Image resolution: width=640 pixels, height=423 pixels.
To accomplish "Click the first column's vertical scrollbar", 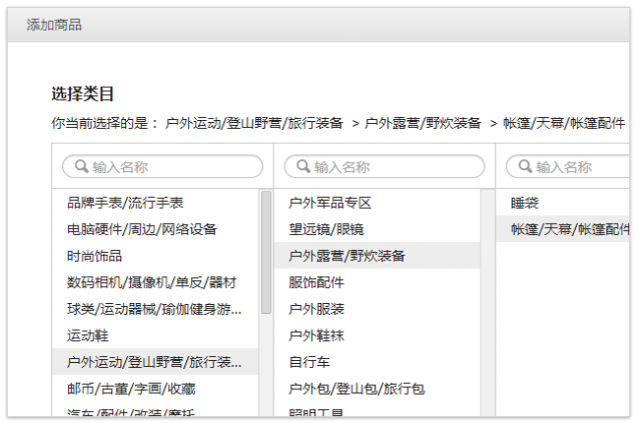I will [266, 250].
